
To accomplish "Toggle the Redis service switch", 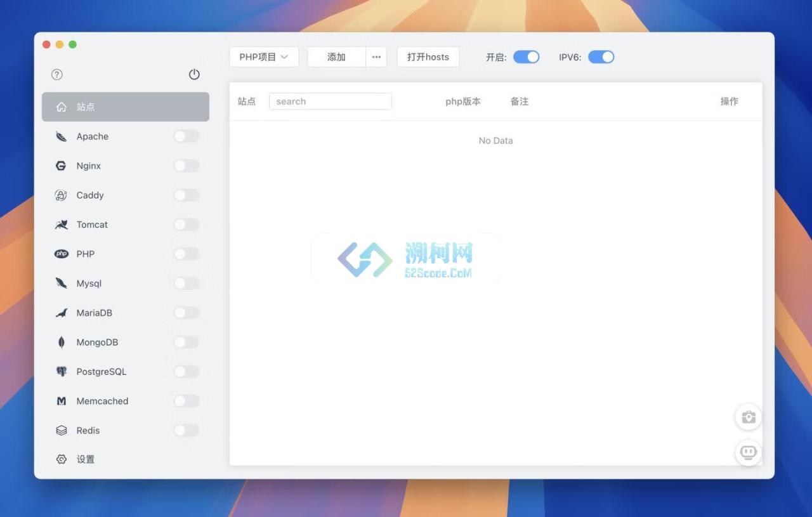I will 187,431.
